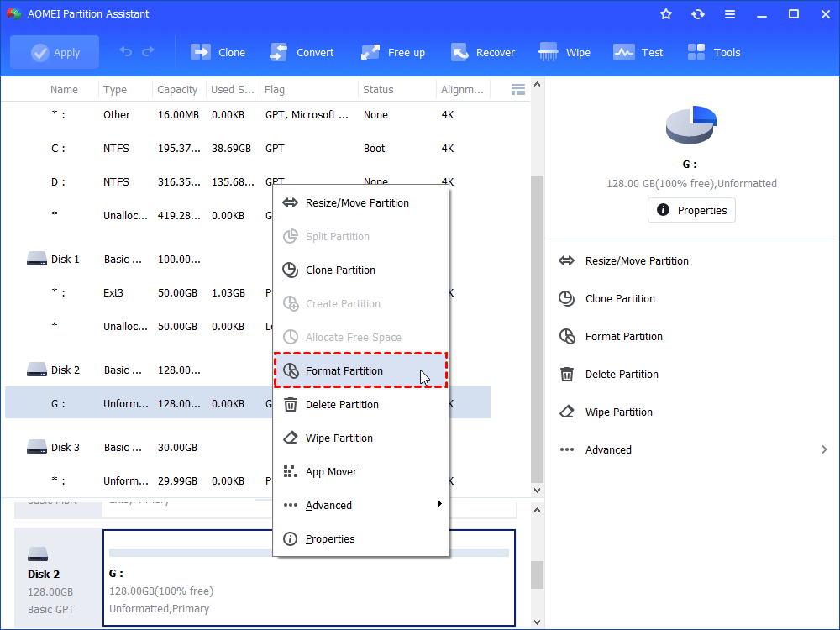Open the Recover toolbar tool

(x=483, y=52)
